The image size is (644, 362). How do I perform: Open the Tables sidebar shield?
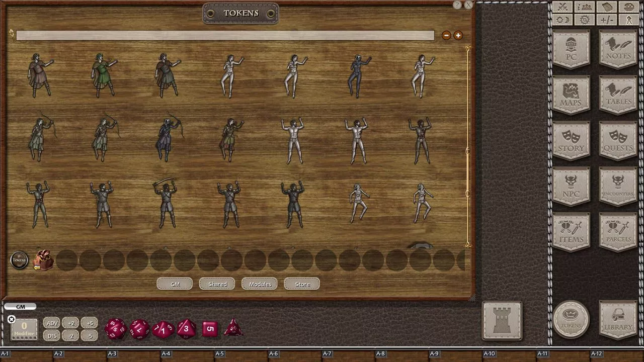[618, 95]
